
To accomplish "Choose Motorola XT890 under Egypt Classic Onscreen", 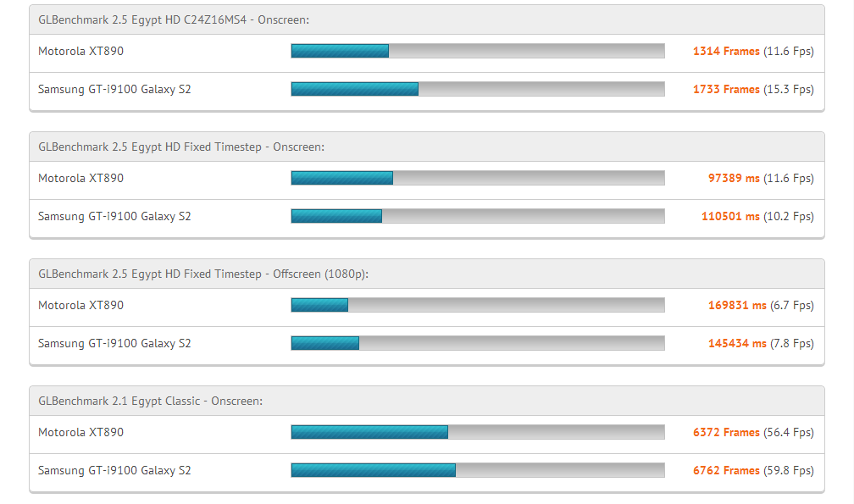I will pos(80,432).
